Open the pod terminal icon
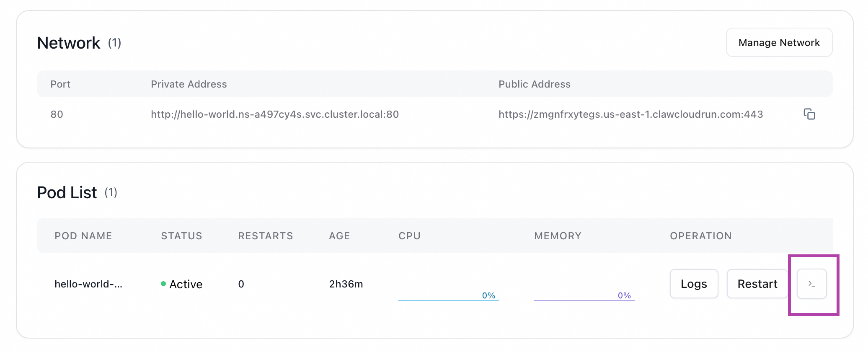The width and height of the screenshot is (868, 352). [x=811, y=284]
